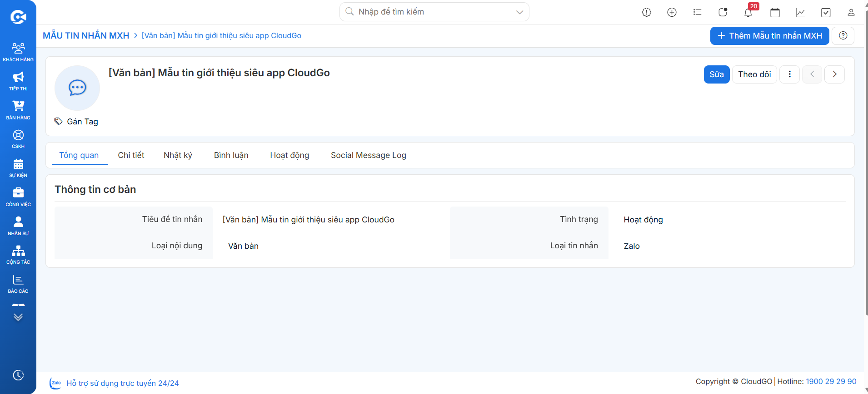Click the record title heading
The image size is (868, 394).
click(x=219, y=73)
